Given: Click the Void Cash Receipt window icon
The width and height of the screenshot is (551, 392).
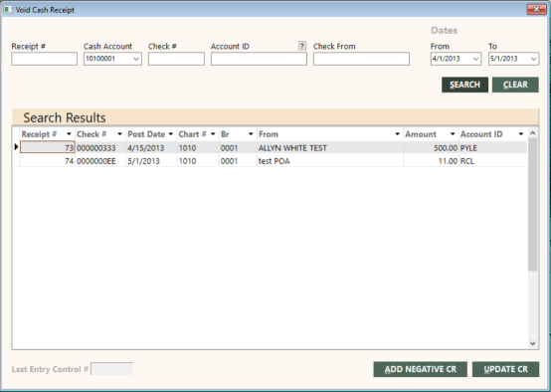Looking at the screenshot, I should pos(8,10).
